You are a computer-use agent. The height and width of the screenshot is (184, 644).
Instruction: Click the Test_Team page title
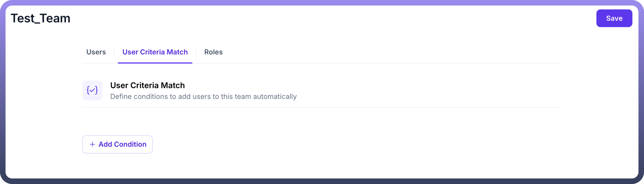[x=41, y=19]
